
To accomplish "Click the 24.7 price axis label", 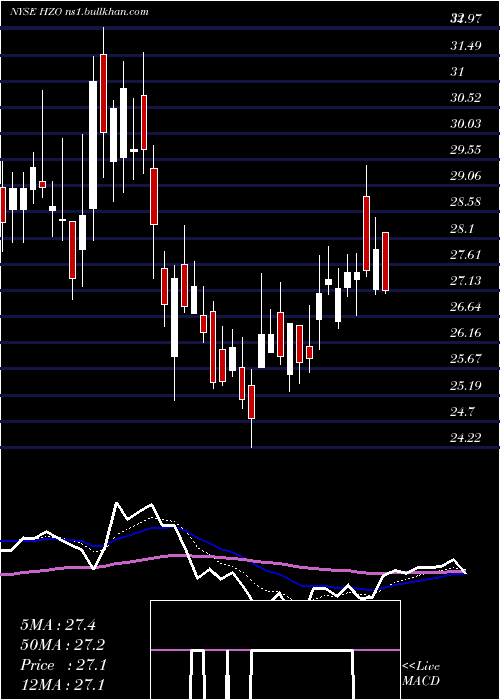I will click(x=462, y=412).
